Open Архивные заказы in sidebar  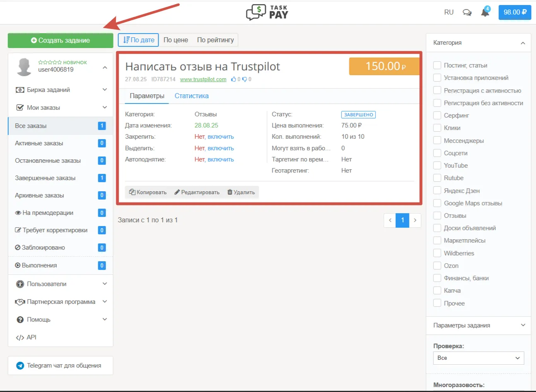coord(60,195)
